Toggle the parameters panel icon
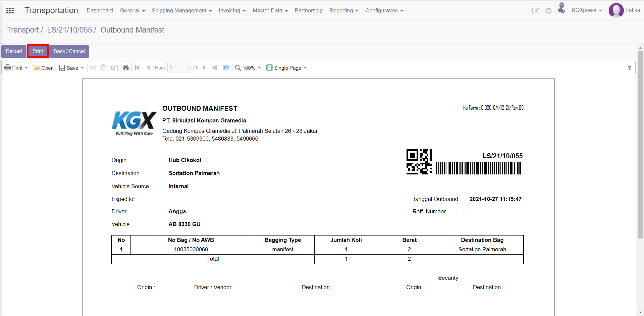This screenshot has height=316, width=644. (x=104, y=68)
